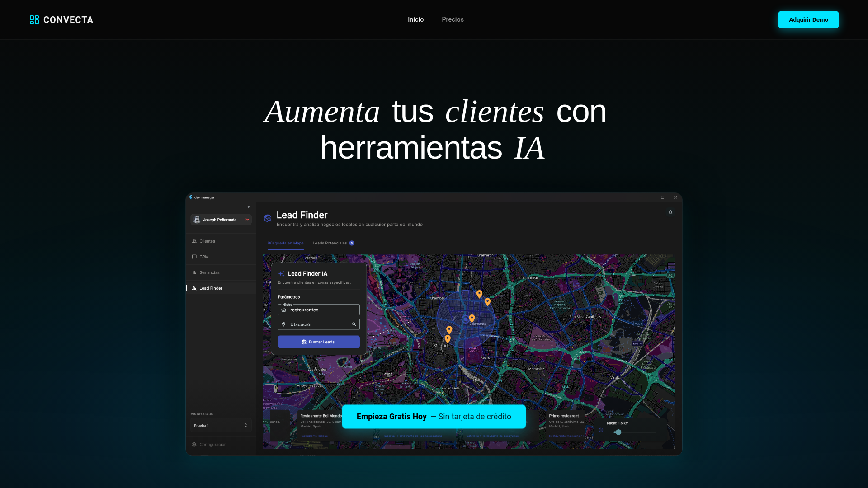Open the Precios navigation link

[453, 19]
